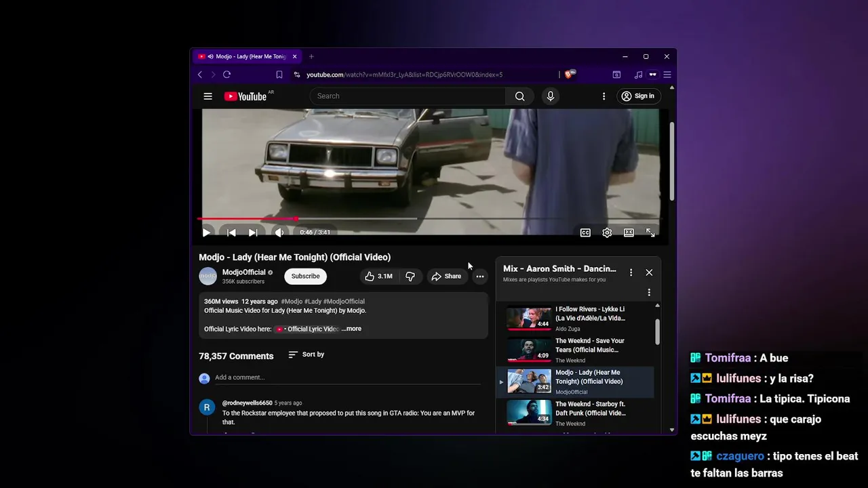Go to the YouTube home logo
Screen dimensions: 868x488
[245, 96]
